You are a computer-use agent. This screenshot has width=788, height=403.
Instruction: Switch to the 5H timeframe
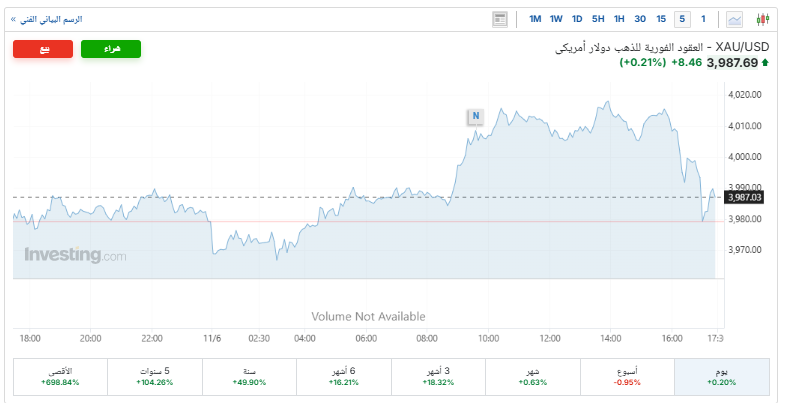[x=598, y=19]
